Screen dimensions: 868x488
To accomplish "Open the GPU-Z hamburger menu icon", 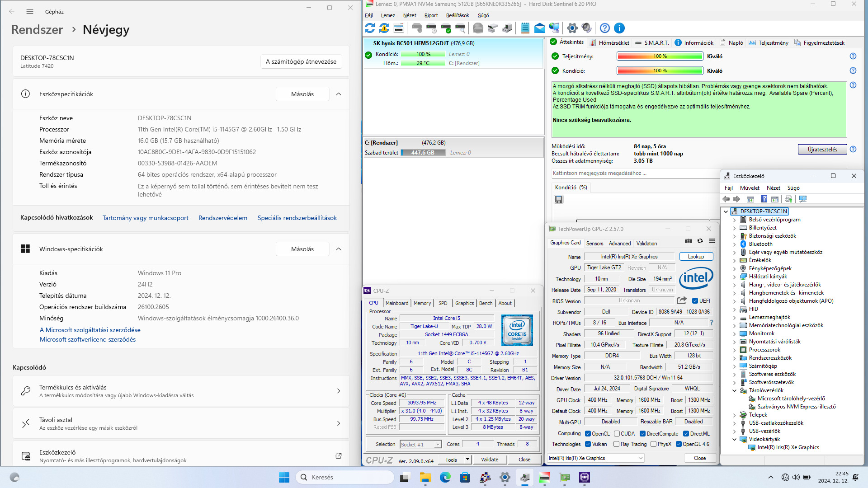I will click(712, 241).
